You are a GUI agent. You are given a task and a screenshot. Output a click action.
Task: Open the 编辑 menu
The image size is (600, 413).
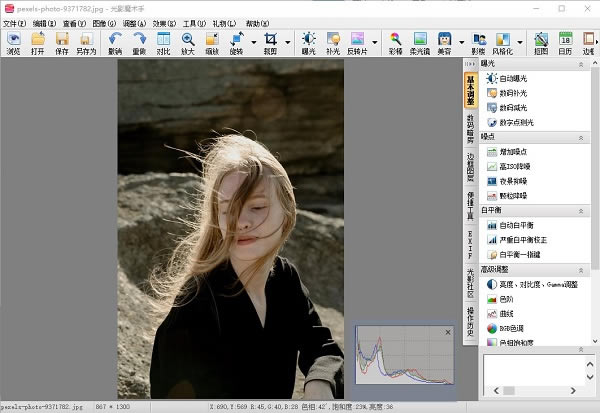point(44,24)
